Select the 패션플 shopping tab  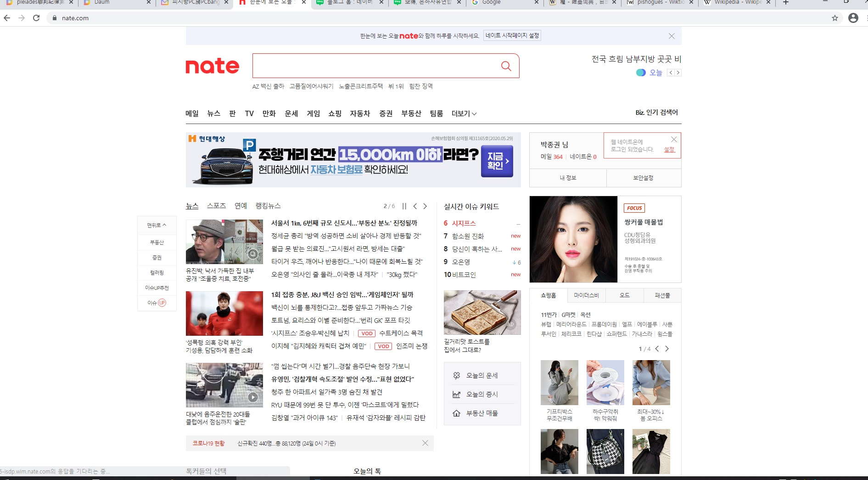(662, 295)
